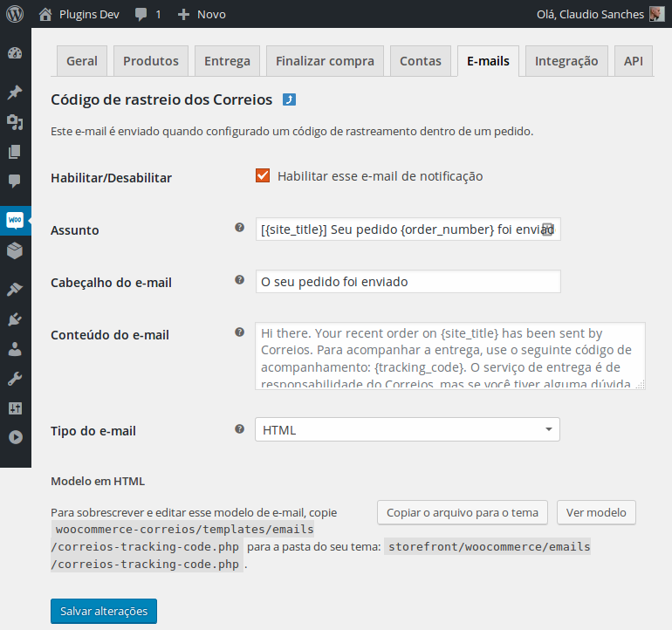The width and height of the screenshot is (672, 630).
Task: Click Código de rastreio dos Correios heading
Action: click(161, 99)
